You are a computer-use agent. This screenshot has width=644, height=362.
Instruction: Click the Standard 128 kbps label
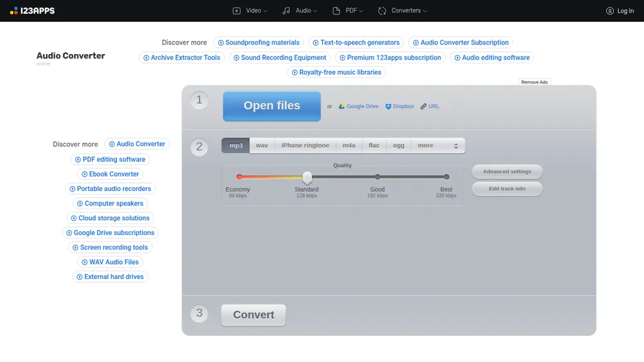306,192
